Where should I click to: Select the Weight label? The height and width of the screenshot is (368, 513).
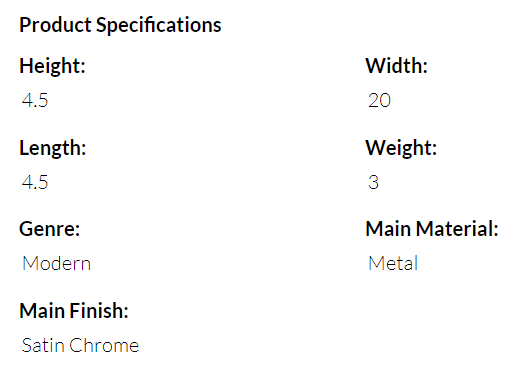coord(401,148)
